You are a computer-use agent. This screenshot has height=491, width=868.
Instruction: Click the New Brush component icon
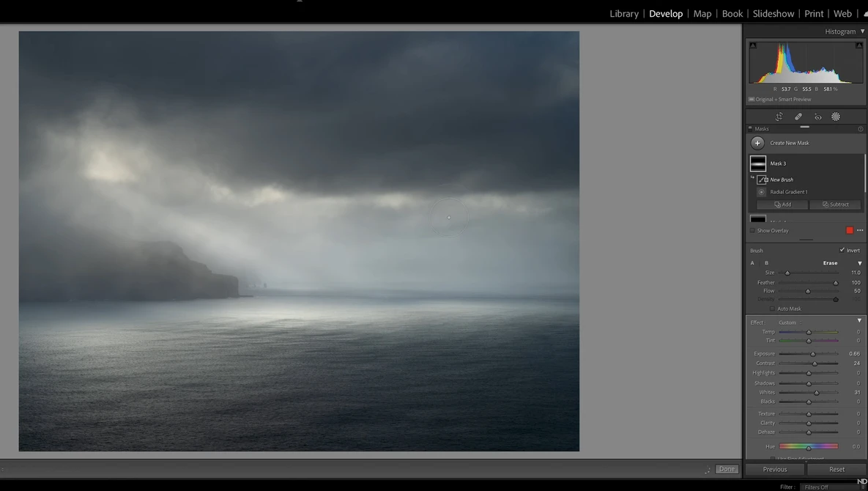click(x=763, y=180)
